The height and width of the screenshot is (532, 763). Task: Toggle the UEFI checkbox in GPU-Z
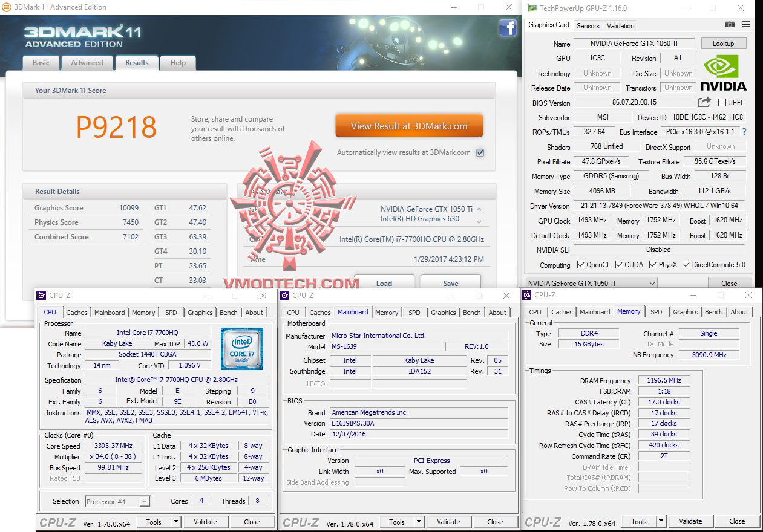(722, 103)
